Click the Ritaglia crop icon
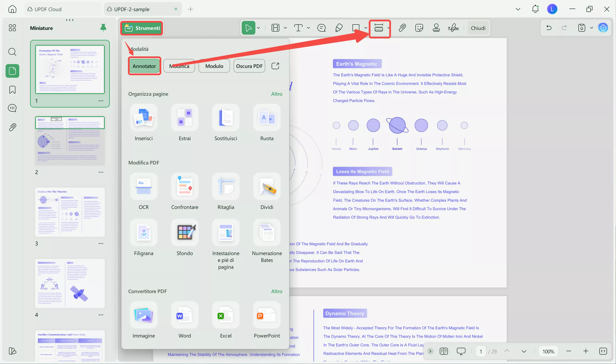The width and height of the screenshot is (616, 364). pos(226,186)
